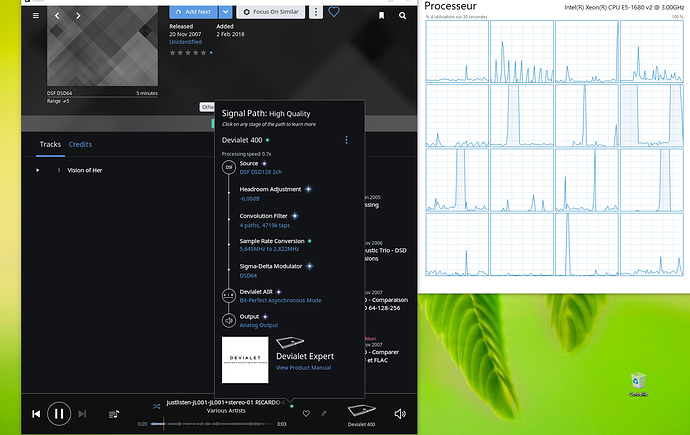Screen dimensions: 690x435
Task: Open the View Product Manual link
Action: [303, 368]
